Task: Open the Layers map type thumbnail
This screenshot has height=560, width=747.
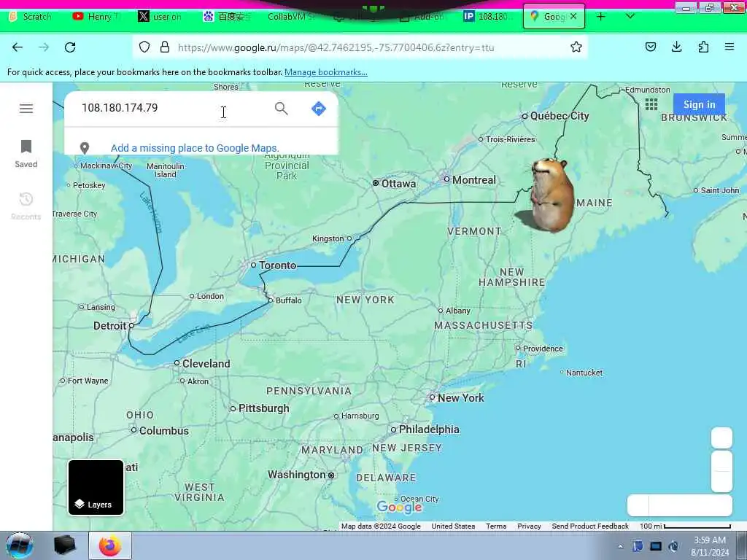Action: point(96,487)
